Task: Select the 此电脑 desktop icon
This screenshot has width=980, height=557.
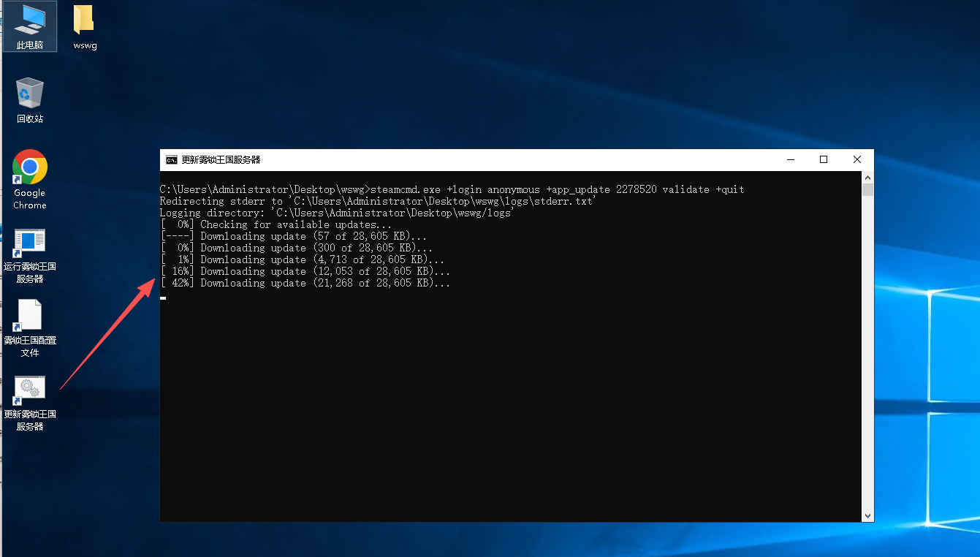Action: point(30,26)
